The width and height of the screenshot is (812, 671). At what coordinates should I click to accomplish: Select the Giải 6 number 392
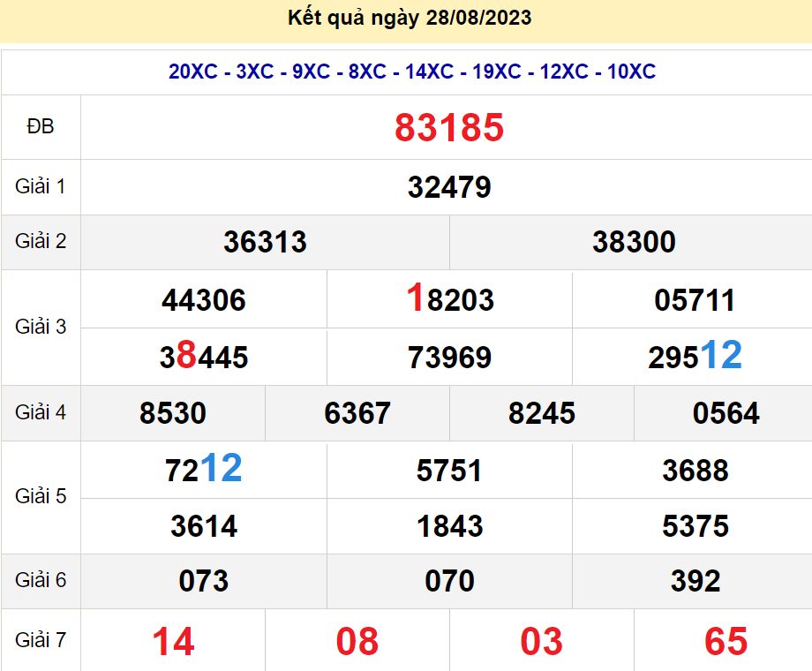click(x=695, y=581)
